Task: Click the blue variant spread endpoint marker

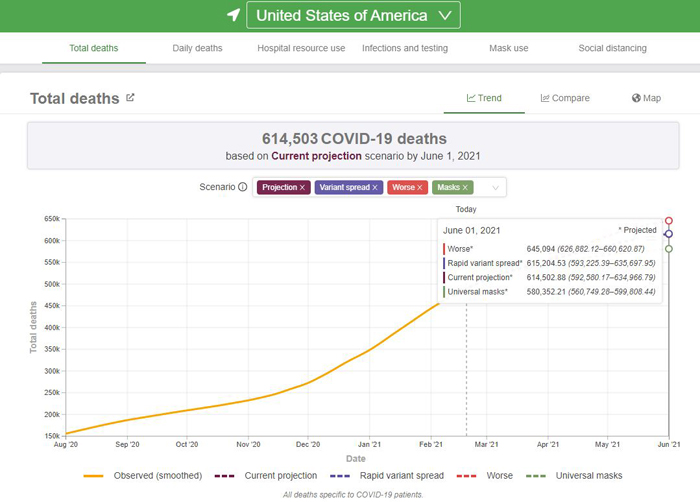Action: tap(669, 234)
